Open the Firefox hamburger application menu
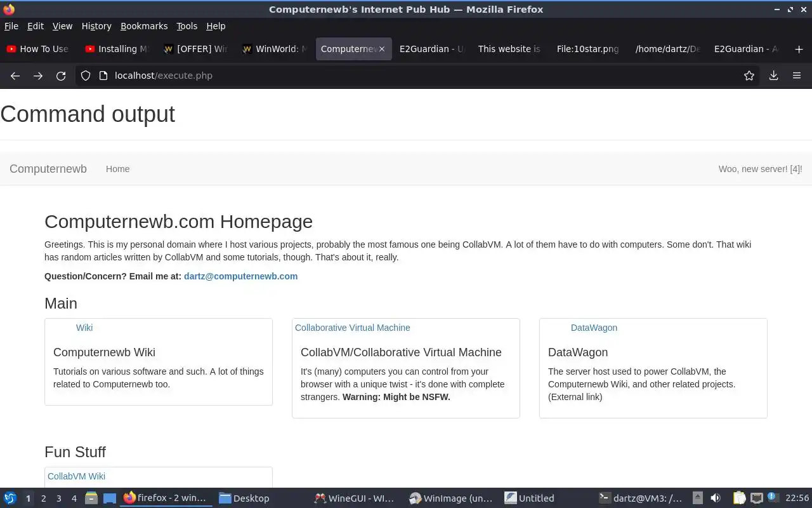This screenshot has height=508, width=812. 797,76
